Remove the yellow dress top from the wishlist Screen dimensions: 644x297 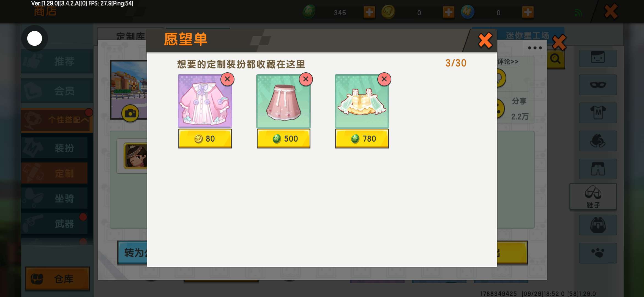[384, 79]
